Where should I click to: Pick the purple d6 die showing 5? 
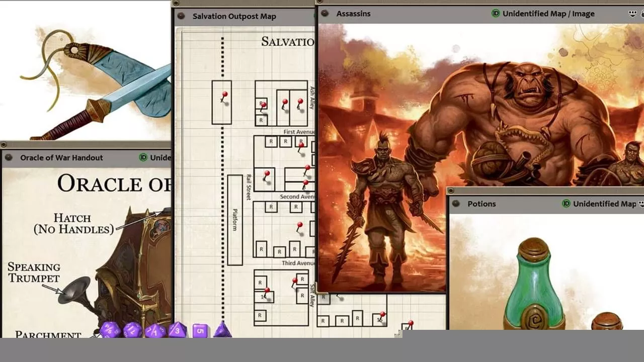point(200,331)
